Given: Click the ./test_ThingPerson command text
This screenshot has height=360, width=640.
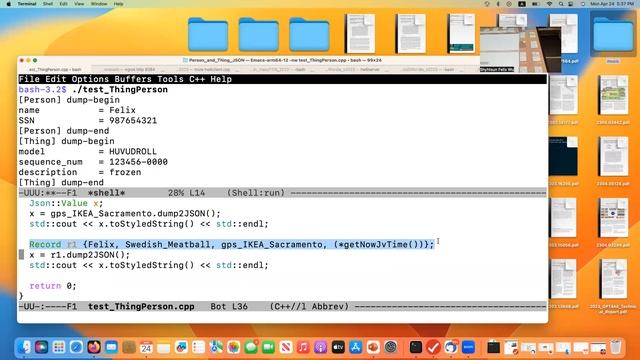Looking at the screenshot, I should (120, 89).
